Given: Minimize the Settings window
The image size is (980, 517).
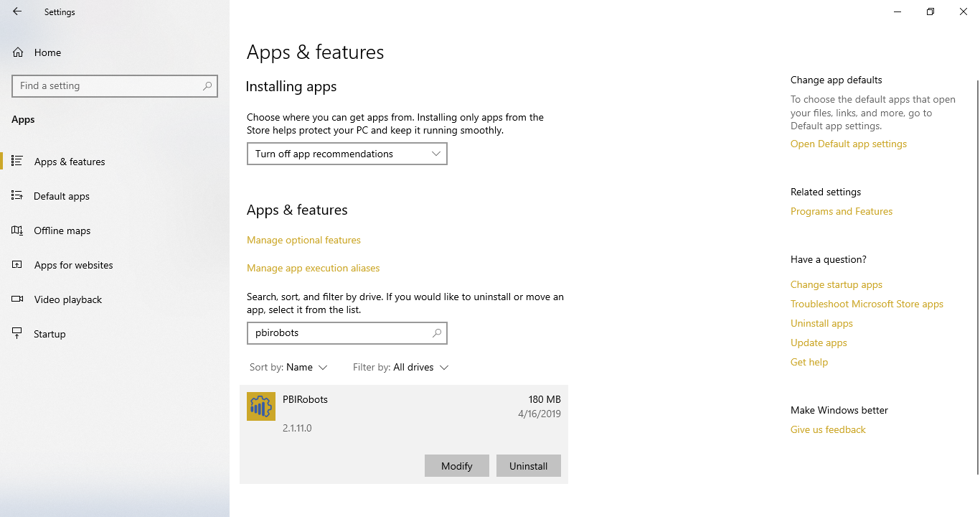Looking at the screenshot, I should [897, 11].
